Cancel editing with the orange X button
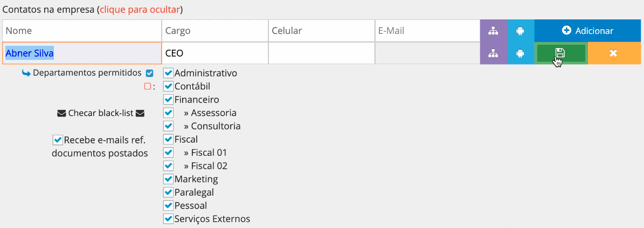The image size is (644, 228). [x=613, y=53]
